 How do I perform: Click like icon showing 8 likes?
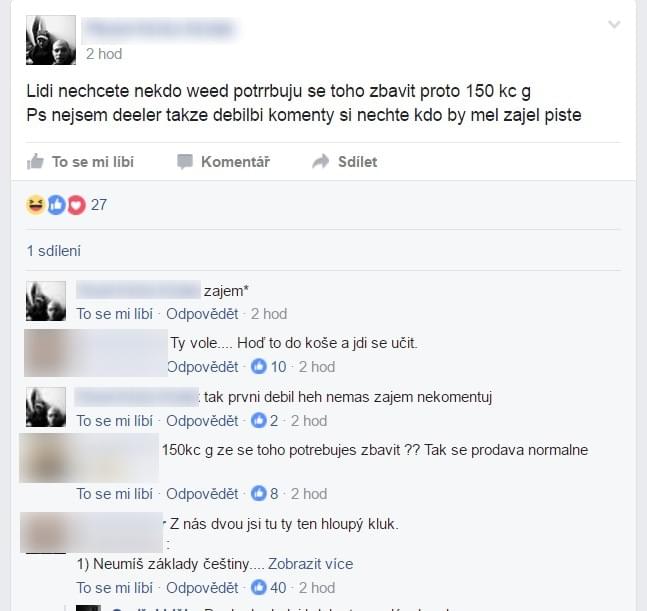[x=259, y=493]
